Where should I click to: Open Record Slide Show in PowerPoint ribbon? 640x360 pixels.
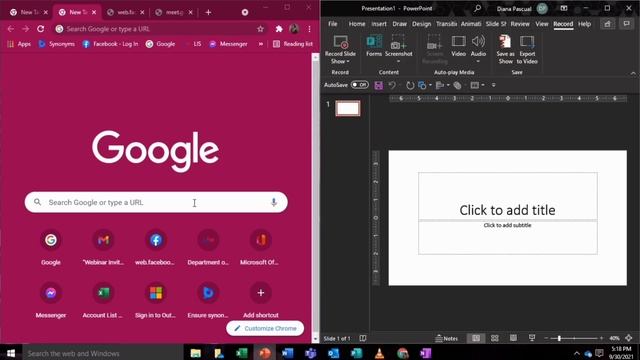340,49
